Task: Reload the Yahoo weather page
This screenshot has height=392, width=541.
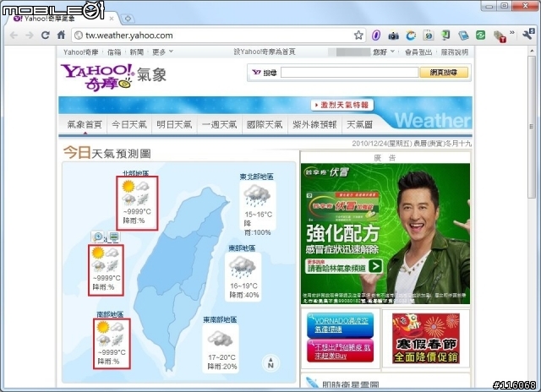Action: (45, 35)
